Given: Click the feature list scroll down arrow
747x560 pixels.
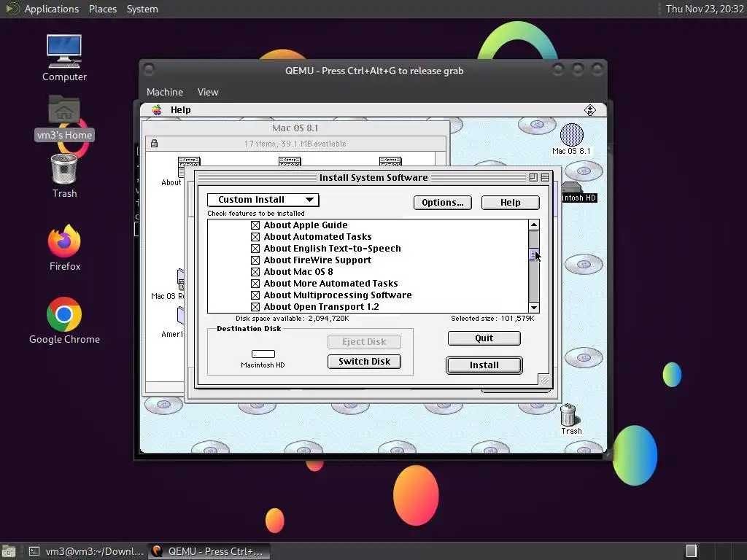Looking at the screenshot, I should pyautogui.click(x=533, y=307).
